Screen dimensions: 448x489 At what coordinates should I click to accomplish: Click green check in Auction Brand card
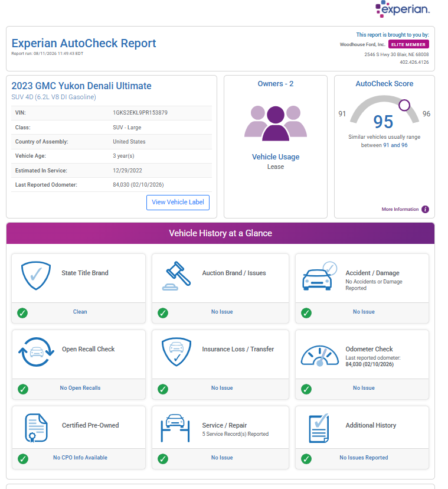pos(163,313)
